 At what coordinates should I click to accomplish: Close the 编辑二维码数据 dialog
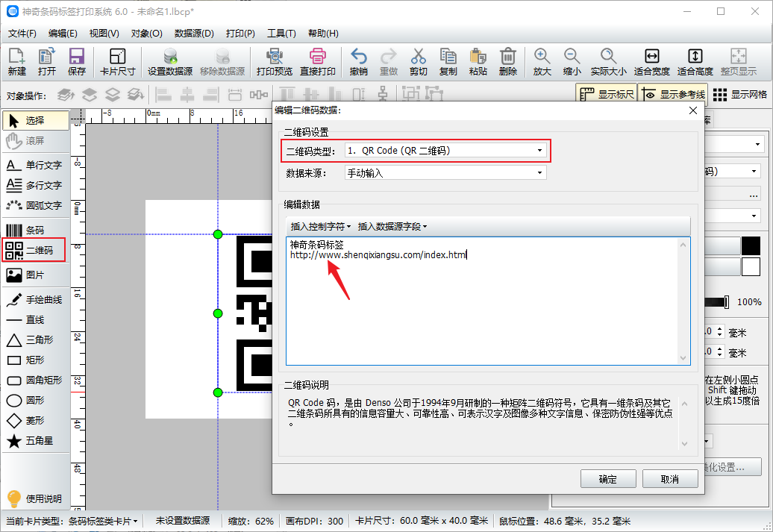pos(692,110)
